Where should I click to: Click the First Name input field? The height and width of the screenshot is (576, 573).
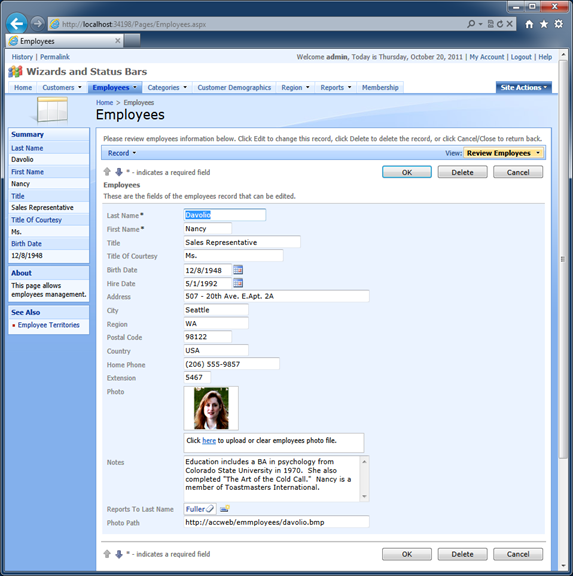pyautogui.click(x=208, y=228)
